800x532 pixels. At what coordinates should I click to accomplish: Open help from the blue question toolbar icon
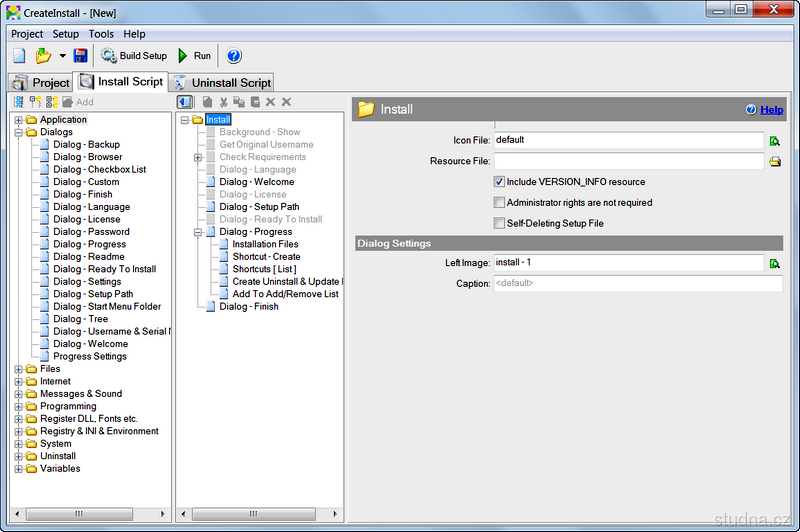pos(234,56)
